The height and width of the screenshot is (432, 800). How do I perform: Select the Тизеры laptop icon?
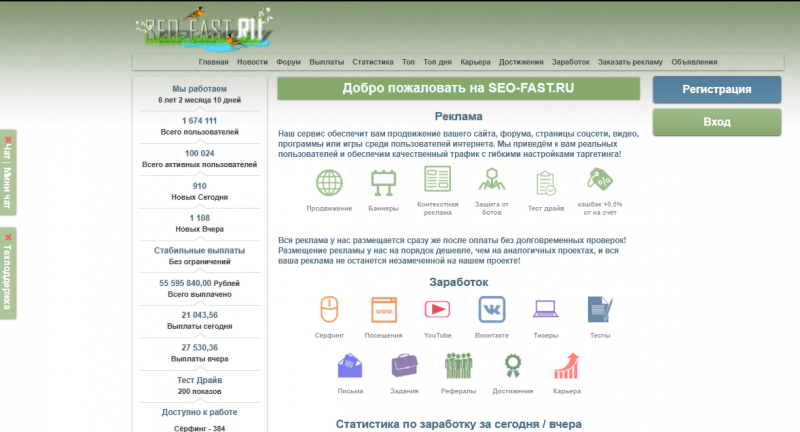[545, 309]
